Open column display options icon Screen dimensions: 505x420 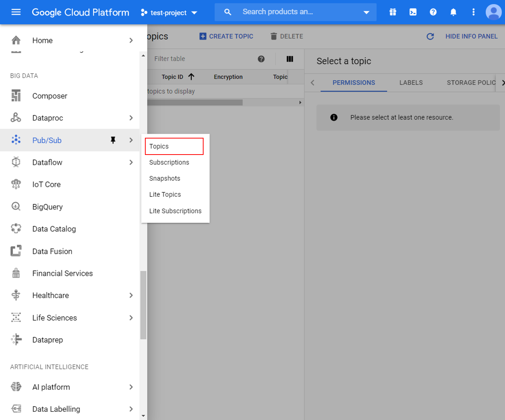click(x=290, y=59)
